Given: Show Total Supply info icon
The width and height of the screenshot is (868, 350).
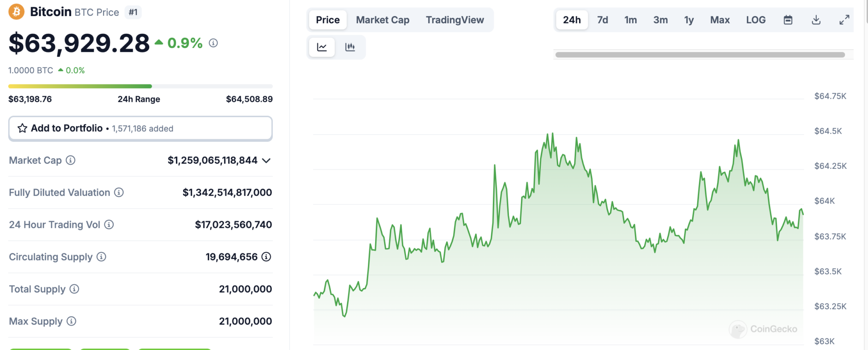Looking at the screenshot, I should tap(74, 289).
